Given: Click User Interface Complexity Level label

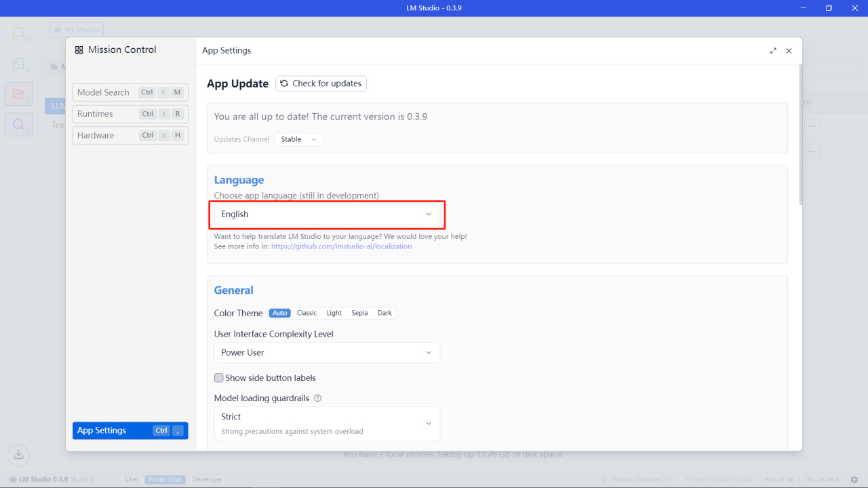Looking at the screenshot, I should (x=274, y=334).
